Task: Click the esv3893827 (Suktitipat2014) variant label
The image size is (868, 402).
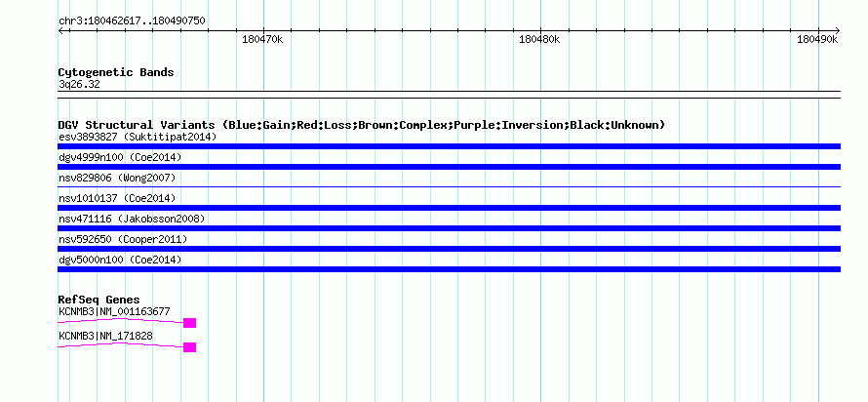Action: tap(138, 137)
